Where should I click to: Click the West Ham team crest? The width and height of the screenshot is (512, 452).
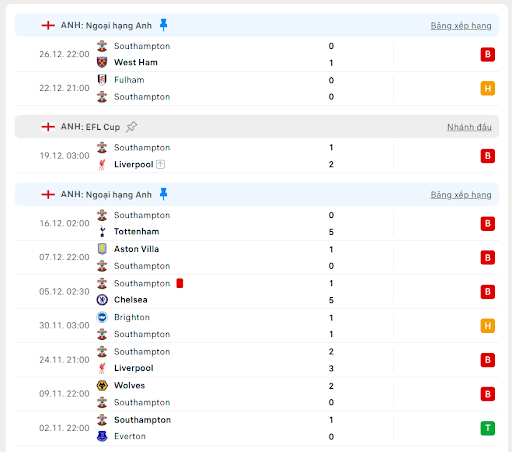[x=102, y=62]
